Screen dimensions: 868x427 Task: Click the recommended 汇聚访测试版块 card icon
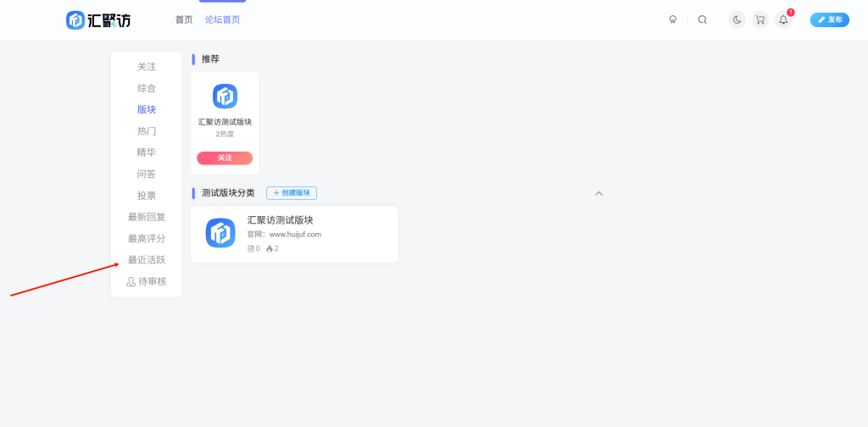tap(225, 97)
